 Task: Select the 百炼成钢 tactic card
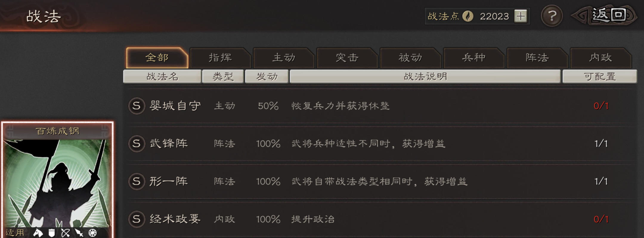57,180
